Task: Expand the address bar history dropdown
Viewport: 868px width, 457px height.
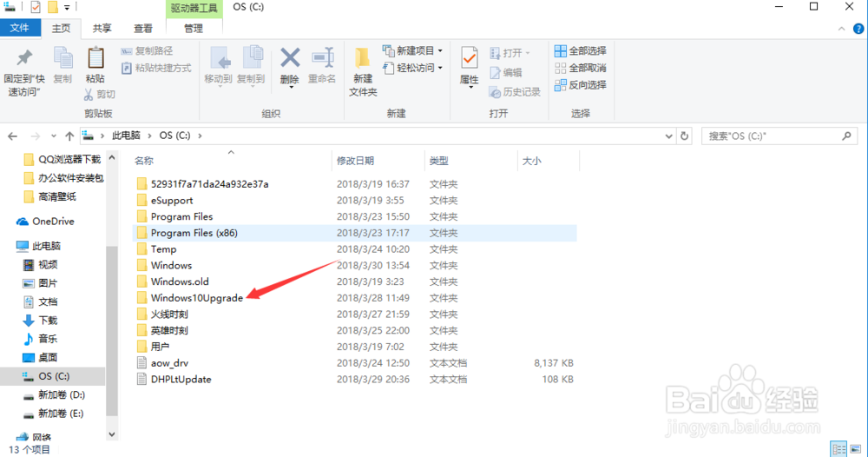Action: [x=668, y=136]
